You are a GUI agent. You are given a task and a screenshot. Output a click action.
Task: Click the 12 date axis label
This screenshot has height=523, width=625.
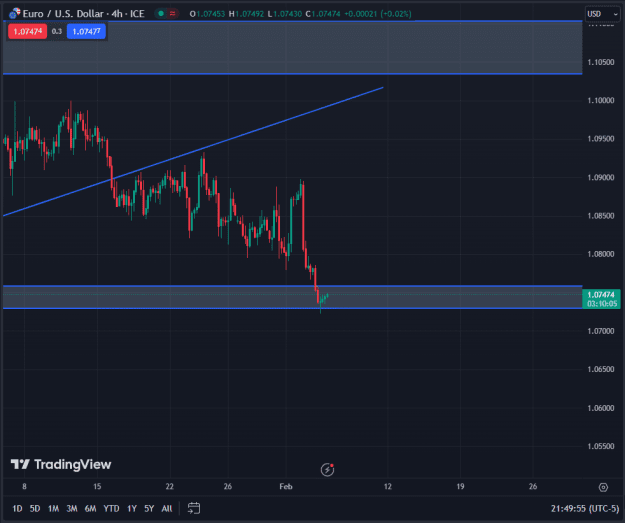point(387,486)
